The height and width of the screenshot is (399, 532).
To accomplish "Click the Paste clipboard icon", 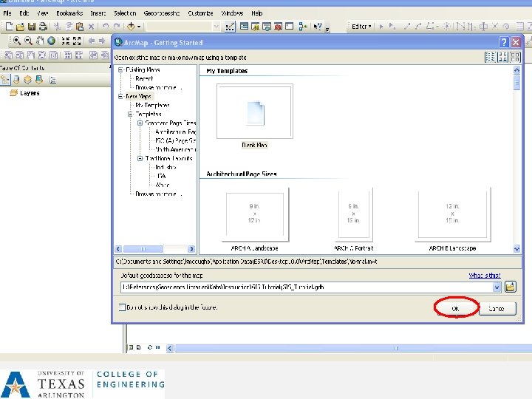I will pyautogui.click(x=80, y=27).
